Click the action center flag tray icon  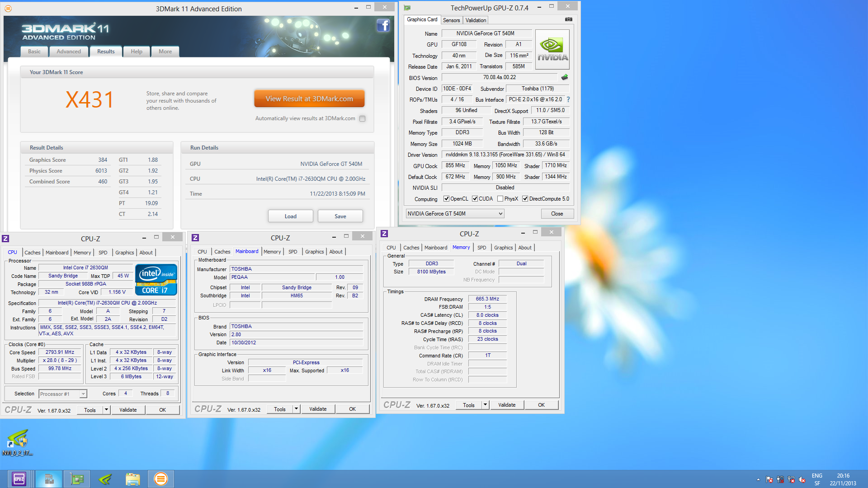point(769,479)
